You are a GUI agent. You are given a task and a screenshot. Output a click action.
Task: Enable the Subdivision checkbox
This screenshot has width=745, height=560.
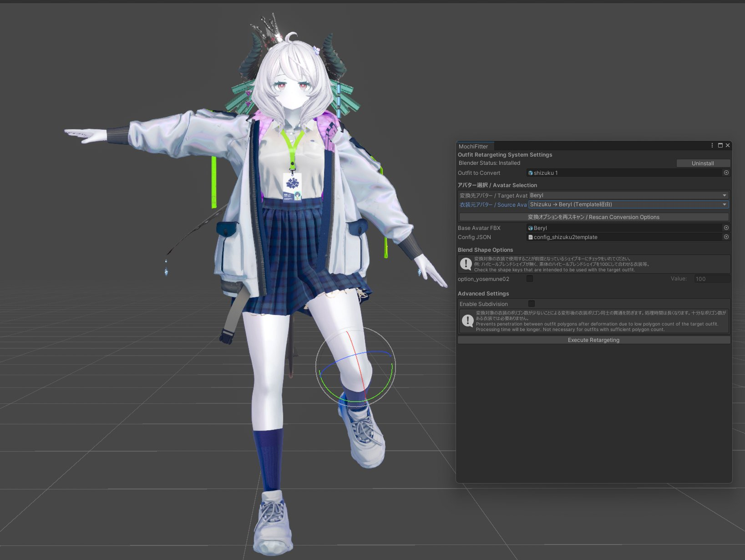coord(532,304)
